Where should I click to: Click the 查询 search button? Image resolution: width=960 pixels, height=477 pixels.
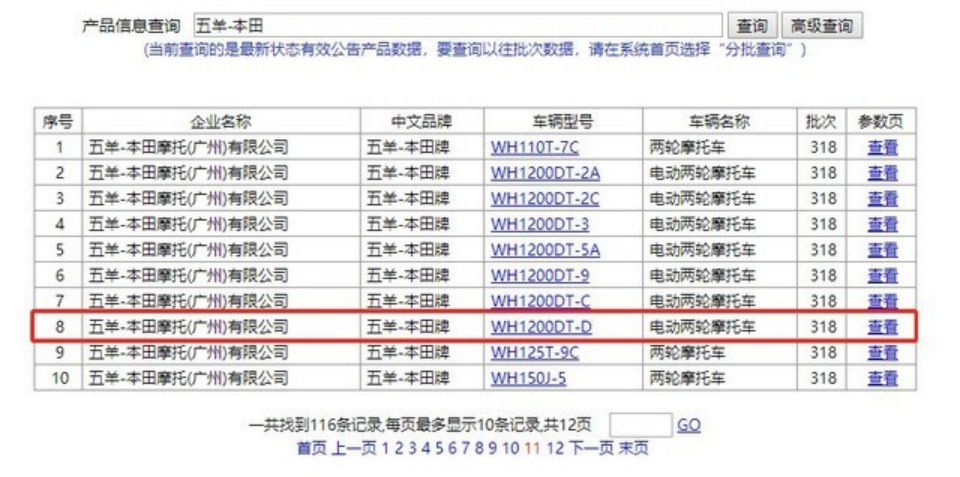[x=752, y=26]
